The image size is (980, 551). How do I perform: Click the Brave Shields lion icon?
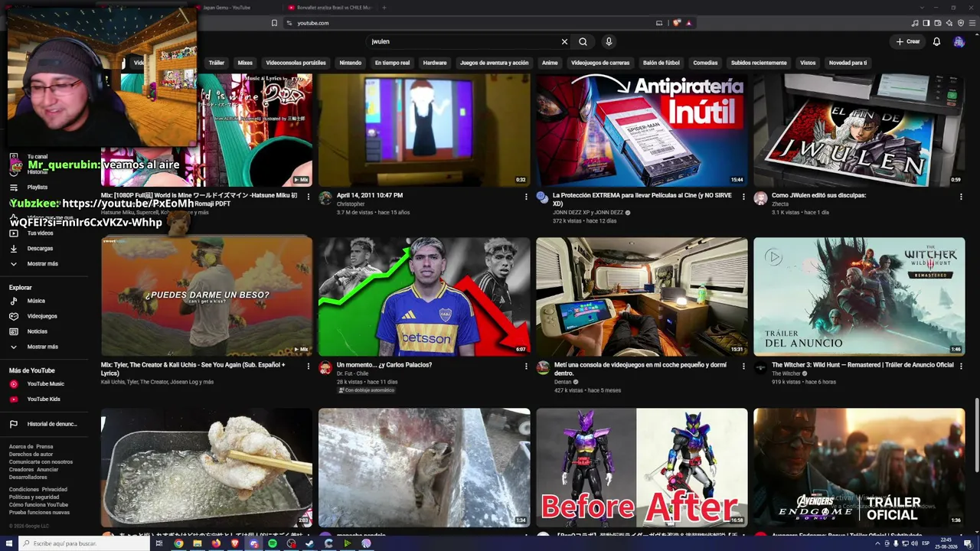tap(676, 23)
